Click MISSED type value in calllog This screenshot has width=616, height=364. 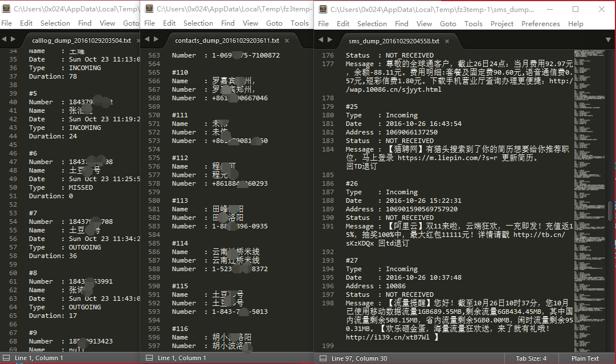81,187
